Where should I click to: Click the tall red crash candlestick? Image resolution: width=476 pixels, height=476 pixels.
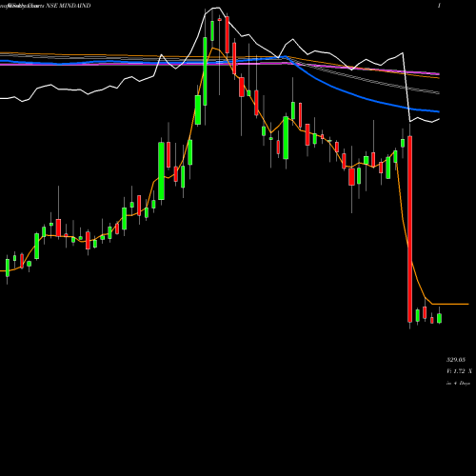(409, 228)
